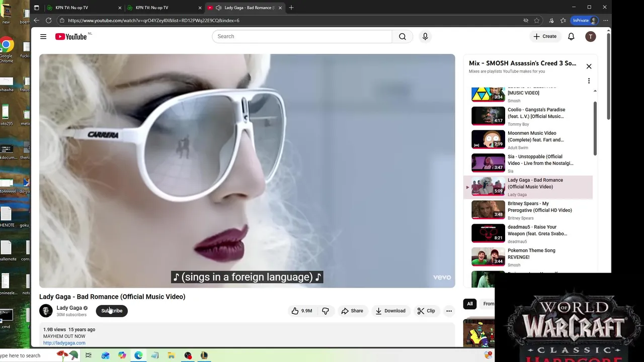Clip this video with the scissors button
644x362 pixels.
click(426, 311)
